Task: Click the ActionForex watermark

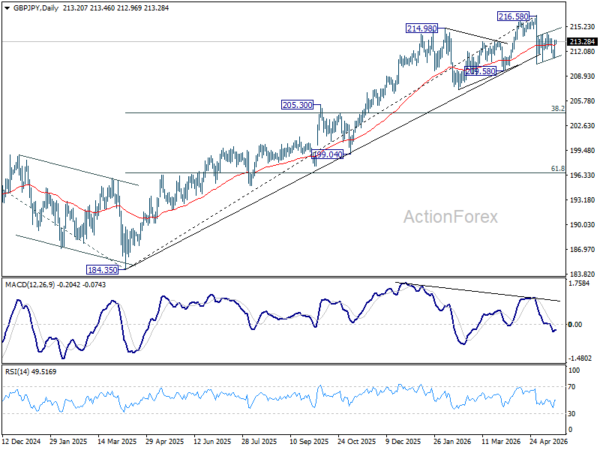Action: point(451,217)
